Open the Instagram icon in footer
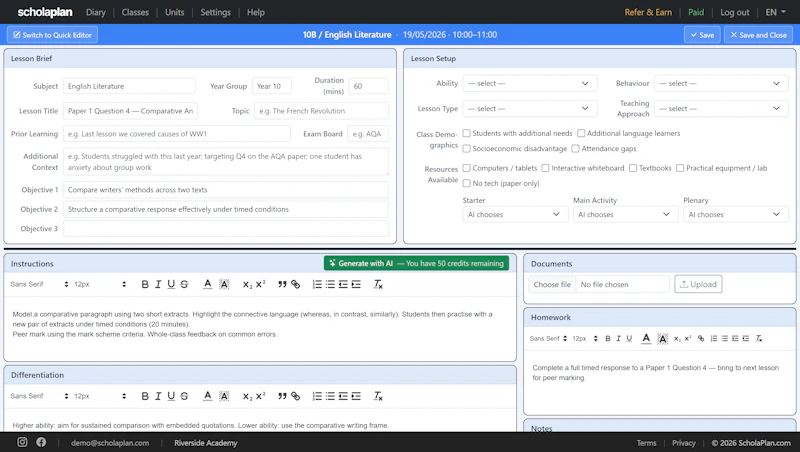This screenshot has width=800, height=452. 22,442
